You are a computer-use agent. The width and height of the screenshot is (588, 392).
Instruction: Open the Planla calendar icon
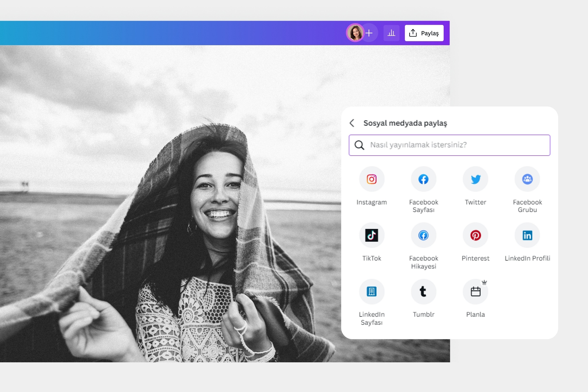tap(475, 291)
